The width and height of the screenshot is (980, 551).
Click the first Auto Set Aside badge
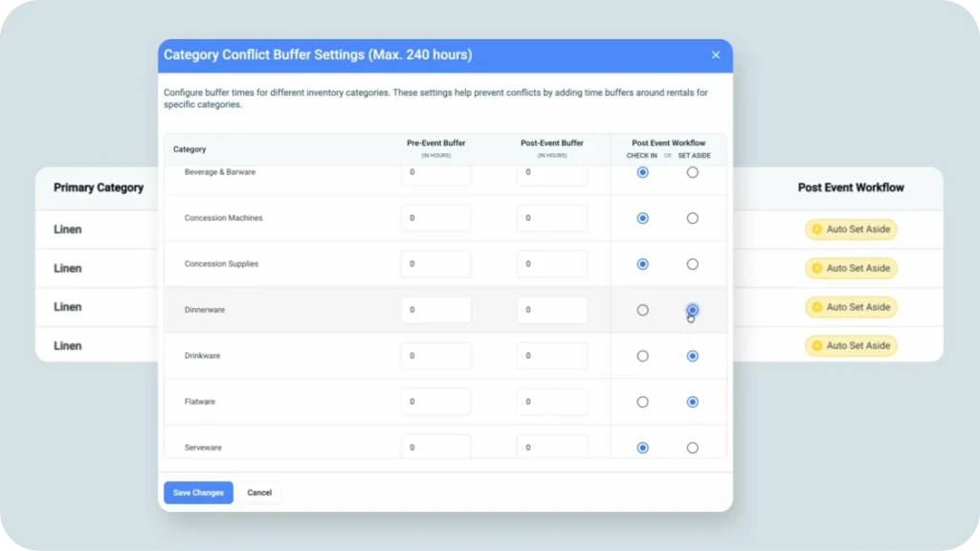(x=851, y=230)
